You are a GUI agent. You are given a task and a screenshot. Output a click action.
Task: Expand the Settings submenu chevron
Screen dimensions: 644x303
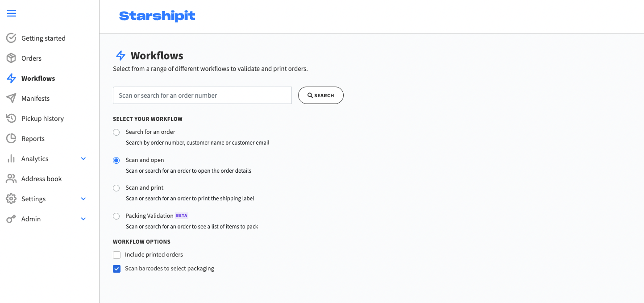coord(83,199)
